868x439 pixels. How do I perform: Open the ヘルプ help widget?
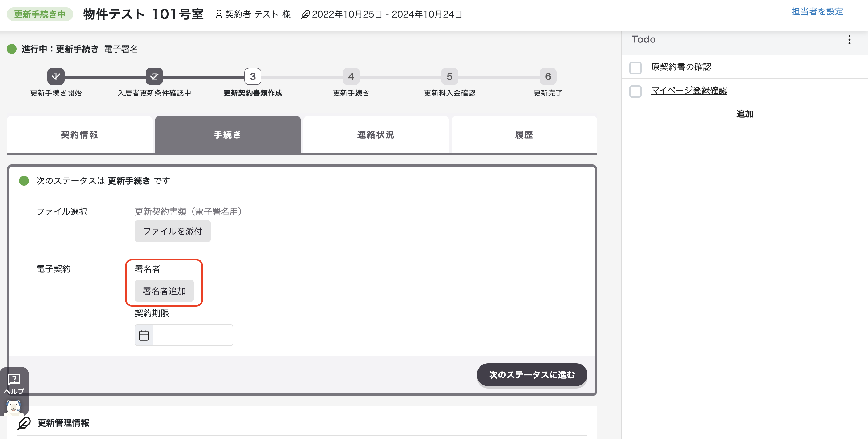(x=14, y=384)
